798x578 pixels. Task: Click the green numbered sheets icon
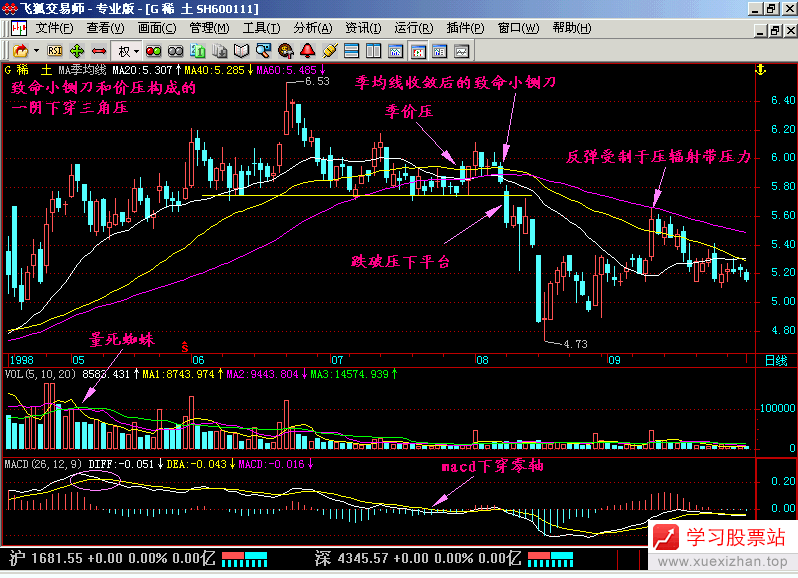click(x=197, y=51)
